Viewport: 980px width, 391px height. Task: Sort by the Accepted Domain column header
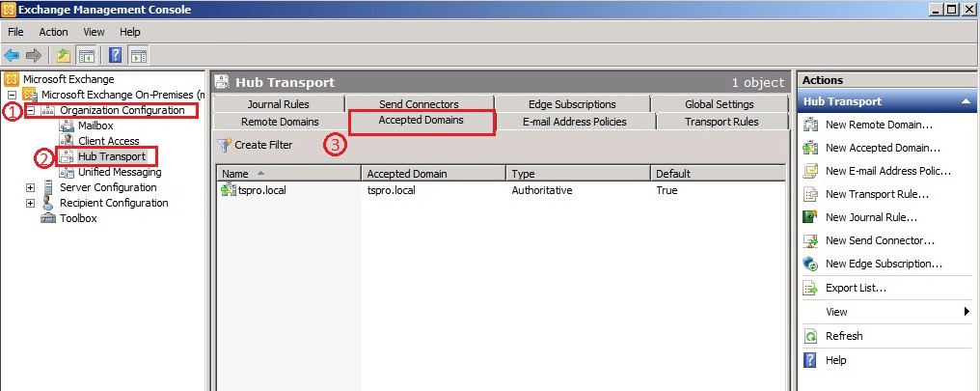point(433,174)
